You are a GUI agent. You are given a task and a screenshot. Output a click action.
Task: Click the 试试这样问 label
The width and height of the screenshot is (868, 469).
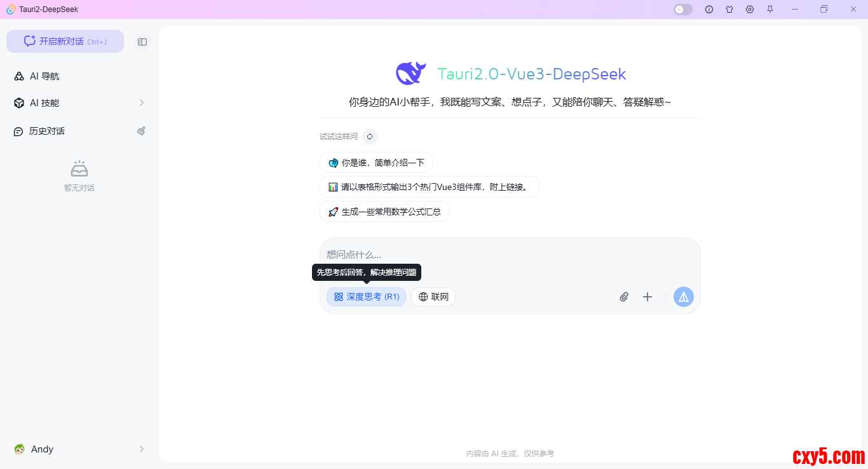point(339,137)
